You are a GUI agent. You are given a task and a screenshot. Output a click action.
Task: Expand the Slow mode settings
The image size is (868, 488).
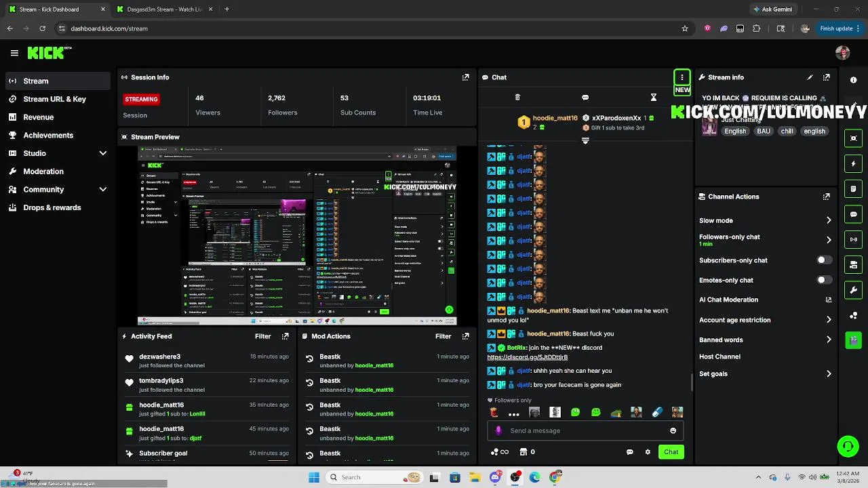click(x=828, y=220)
